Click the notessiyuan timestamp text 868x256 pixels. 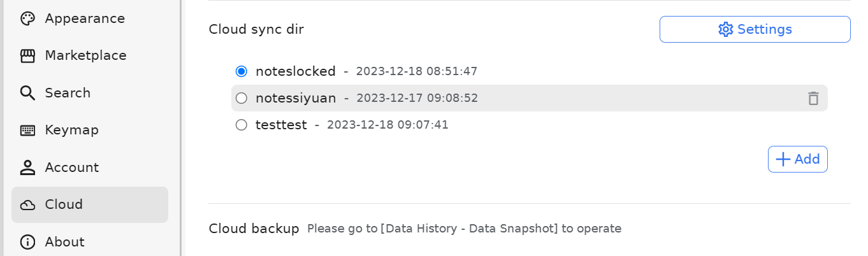(x=417, y=98)
